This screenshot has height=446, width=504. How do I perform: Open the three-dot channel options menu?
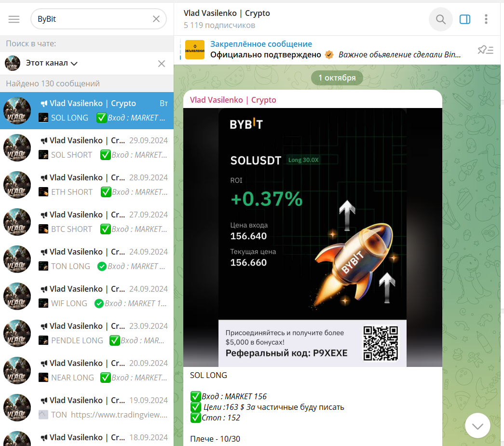coord(486,19)
